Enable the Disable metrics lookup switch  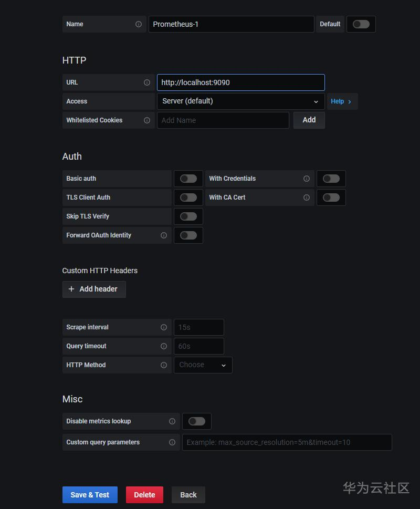(x=197, y=421)
